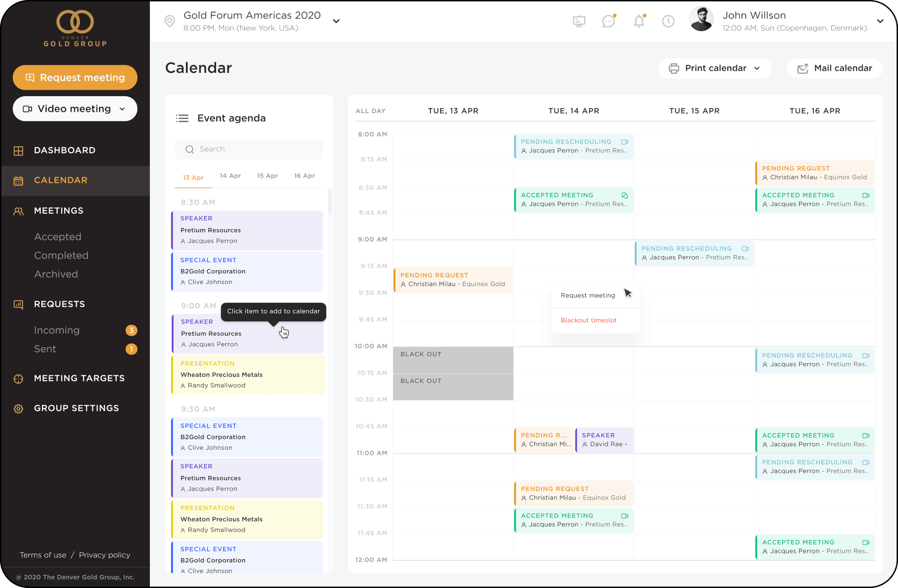
Task: Click John Willson's profile avatar
Action: [701, 19]
